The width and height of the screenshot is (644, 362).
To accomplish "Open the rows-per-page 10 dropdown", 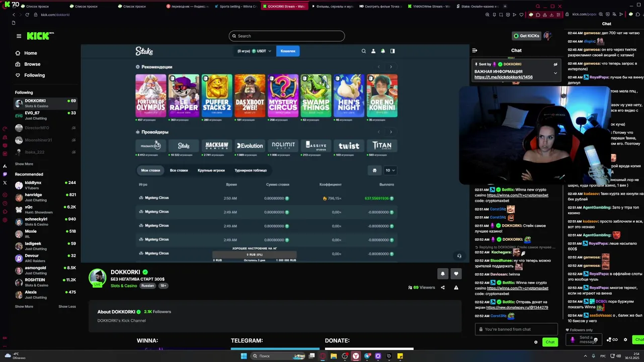I will pyautogui.click(x=390, y=170).
